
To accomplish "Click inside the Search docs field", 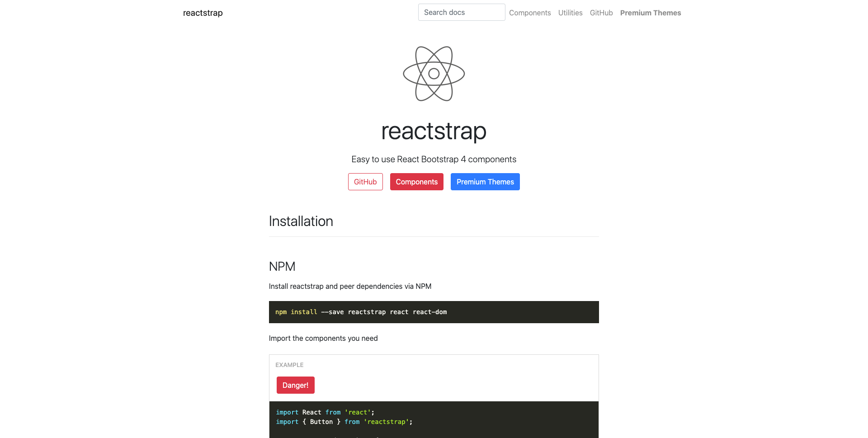I will pyautogui.click(x=461, y=12).
